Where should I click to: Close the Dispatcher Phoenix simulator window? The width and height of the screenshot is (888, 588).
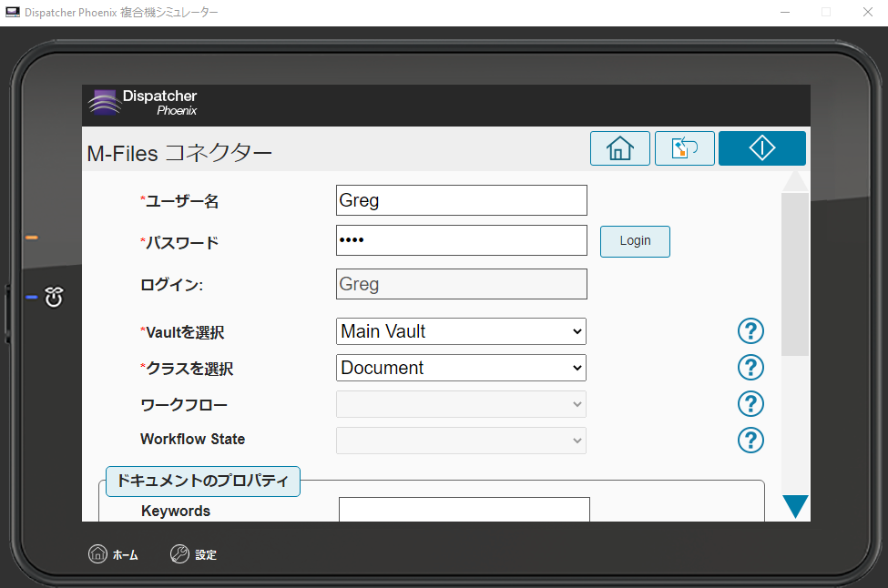click(x=868, y=12)
